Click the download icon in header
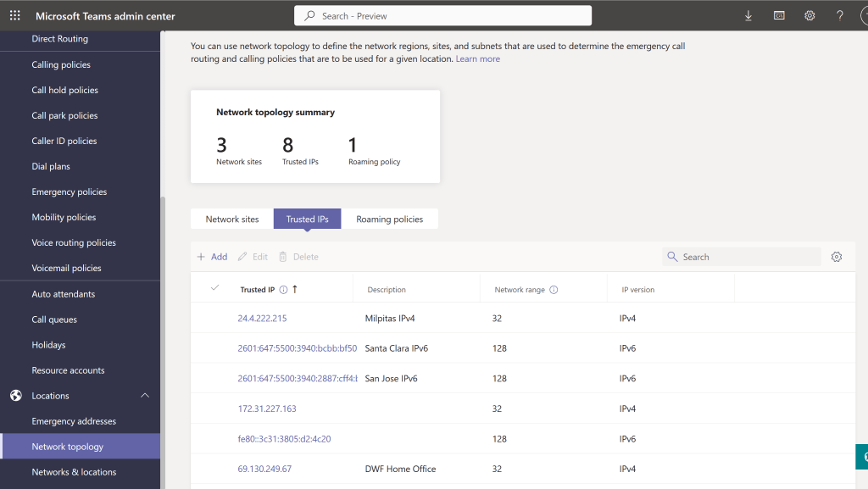The image size is (868, 489). (x=748, y=16)
